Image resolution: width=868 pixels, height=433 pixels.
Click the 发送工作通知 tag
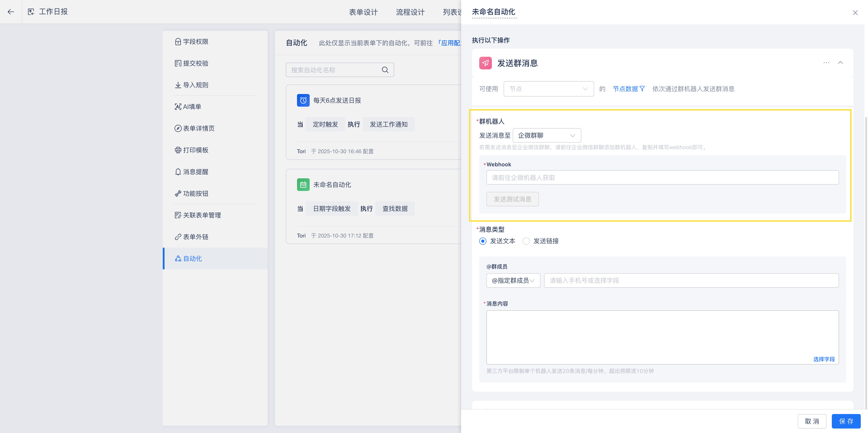point(389,124)
